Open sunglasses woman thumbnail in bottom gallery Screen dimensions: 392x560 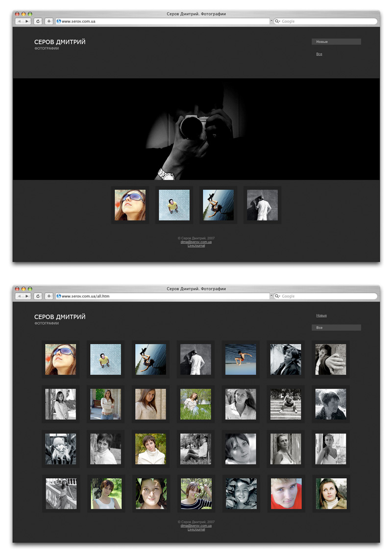click(x=60, y=359)
